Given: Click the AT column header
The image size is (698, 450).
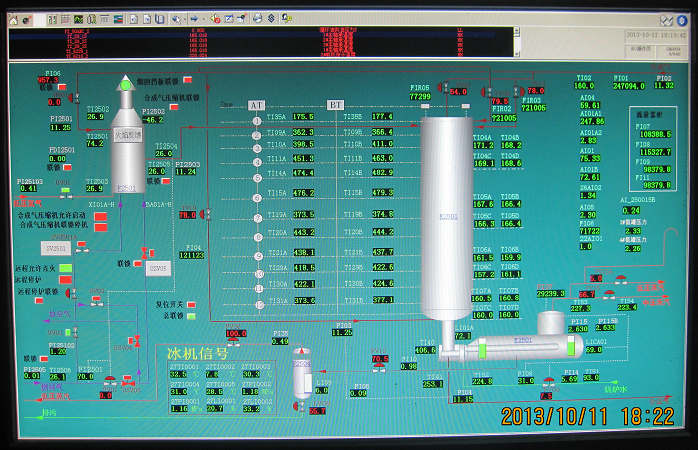Looking at the screenshot, I should coord(256,105).
